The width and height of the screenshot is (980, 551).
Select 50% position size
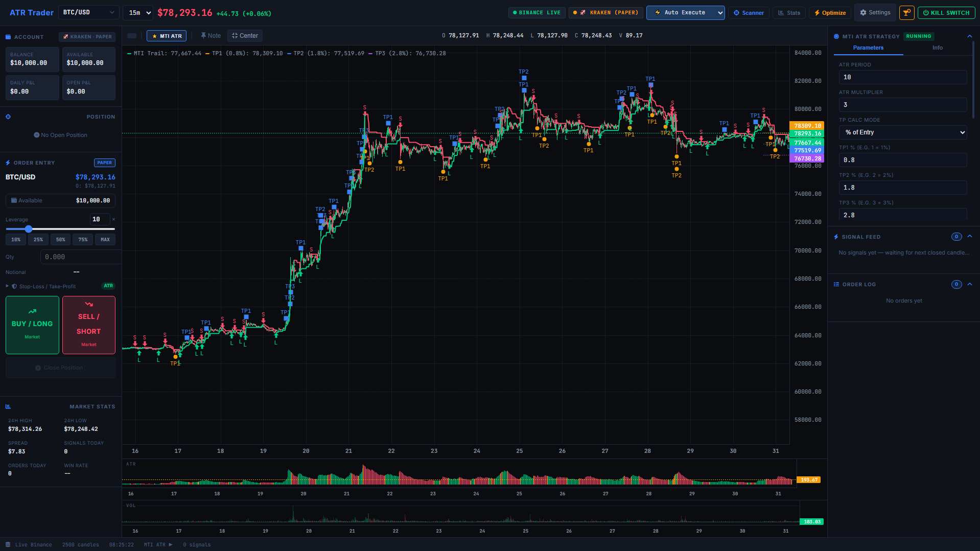pos(61,240)
